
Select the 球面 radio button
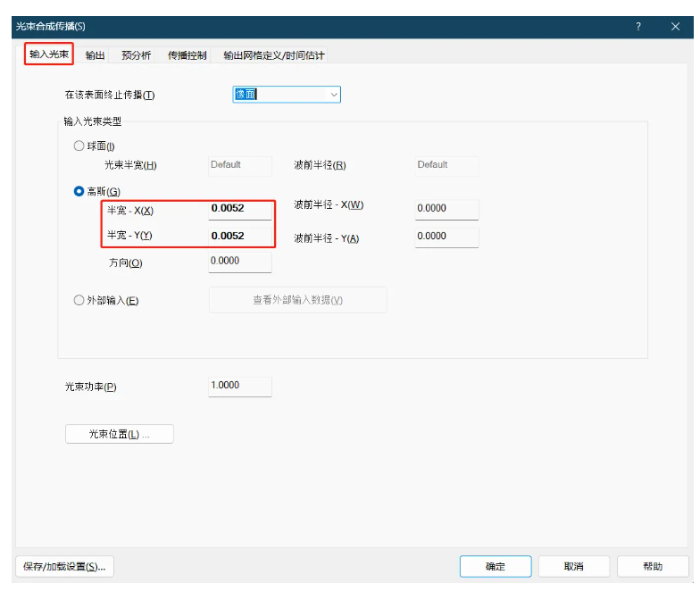point(79,146)
